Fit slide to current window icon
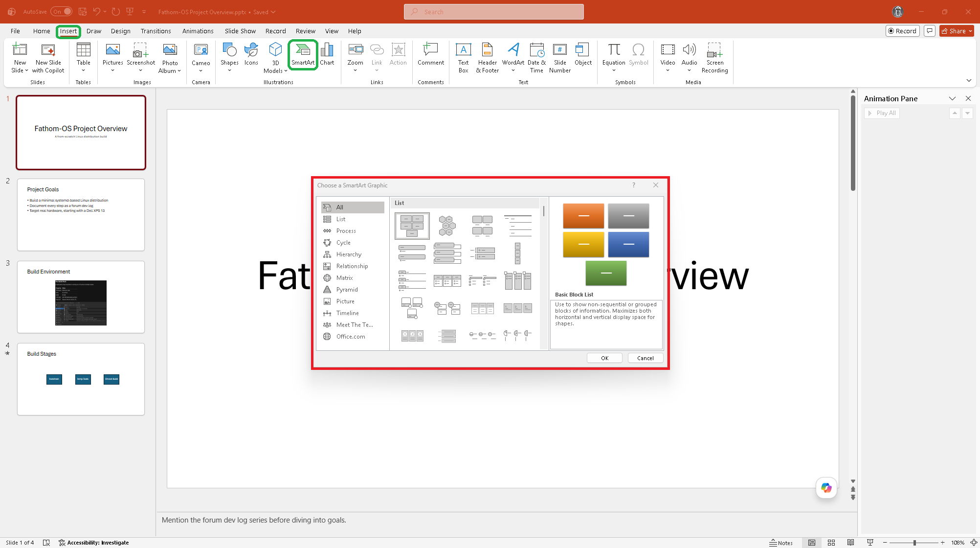The width and height of the screenshot is (980, 548). tap(974, 543)
